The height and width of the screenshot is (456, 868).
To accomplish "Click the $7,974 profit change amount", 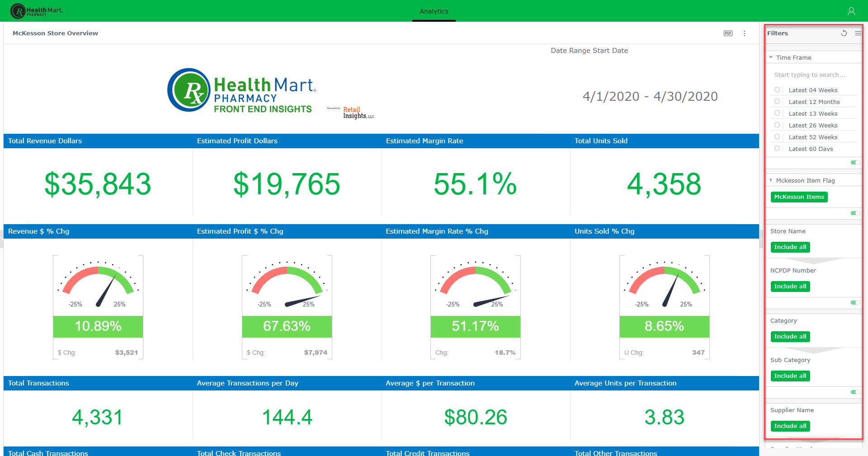I will pyautogui.click(x=316, y=353).
